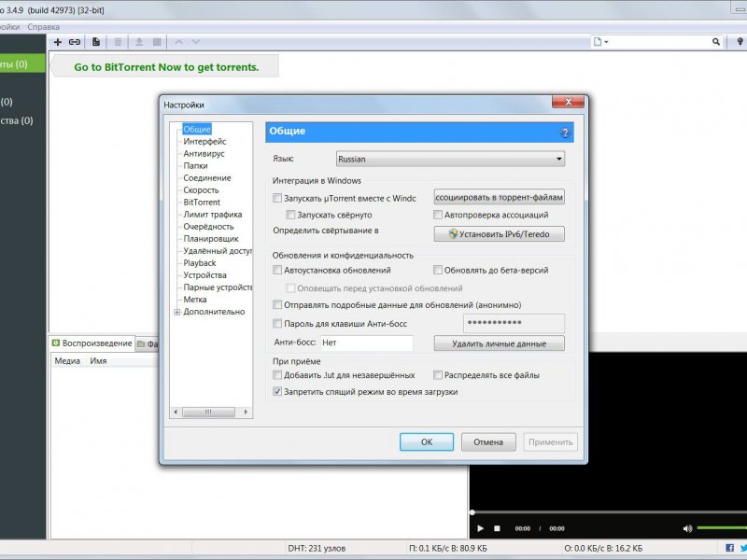Click the Имя column header
Viewport: 747px width, 560px height.
98,361
